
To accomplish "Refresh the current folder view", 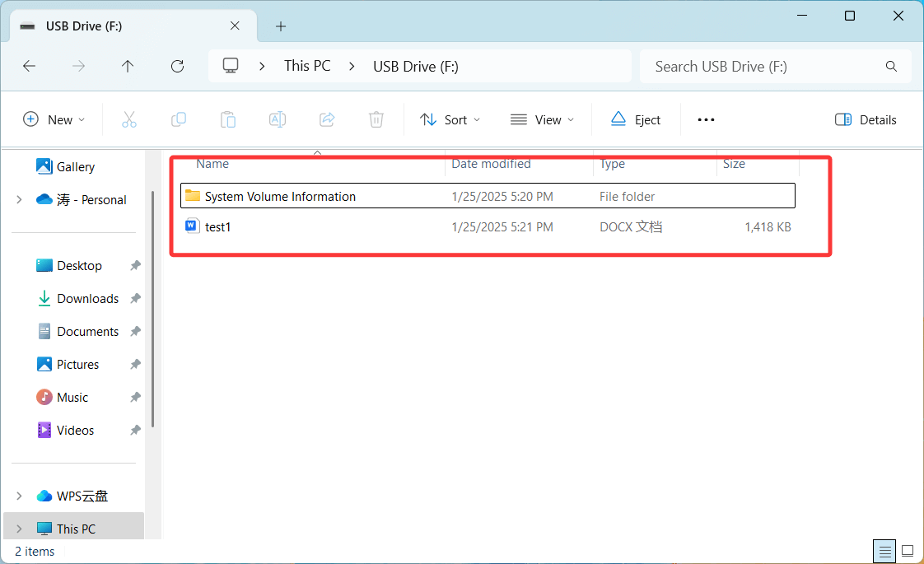I will (x=177, y=67).
